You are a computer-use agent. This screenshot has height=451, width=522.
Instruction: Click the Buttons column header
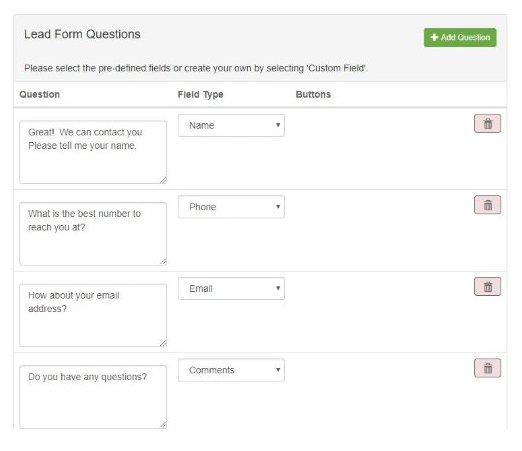click(313, 94)
